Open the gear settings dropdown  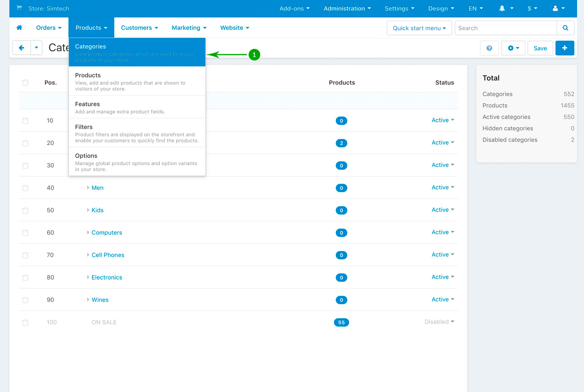point(513,48)
